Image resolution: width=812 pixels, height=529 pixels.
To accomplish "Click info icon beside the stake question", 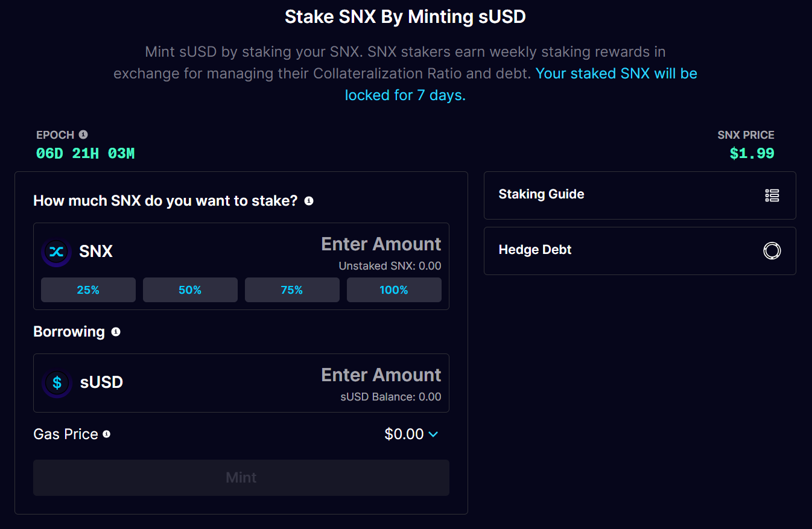I will click(309, 201).
